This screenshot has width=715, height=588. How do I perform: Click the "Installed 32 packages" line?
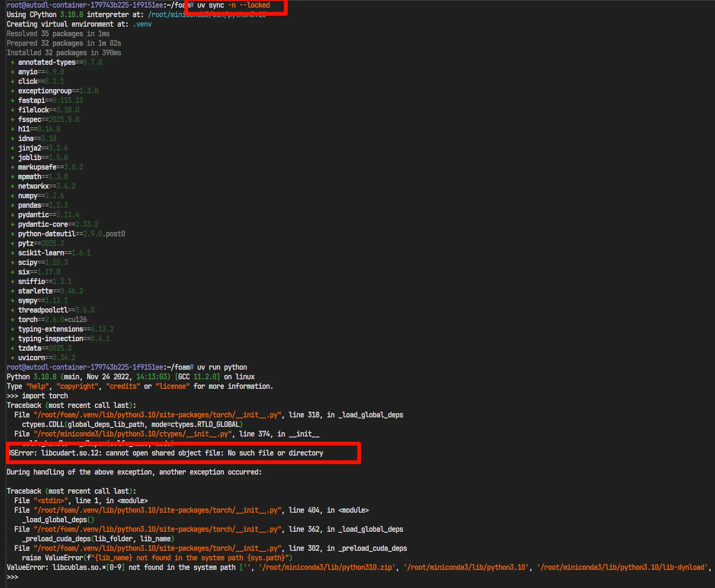[64, 53]
